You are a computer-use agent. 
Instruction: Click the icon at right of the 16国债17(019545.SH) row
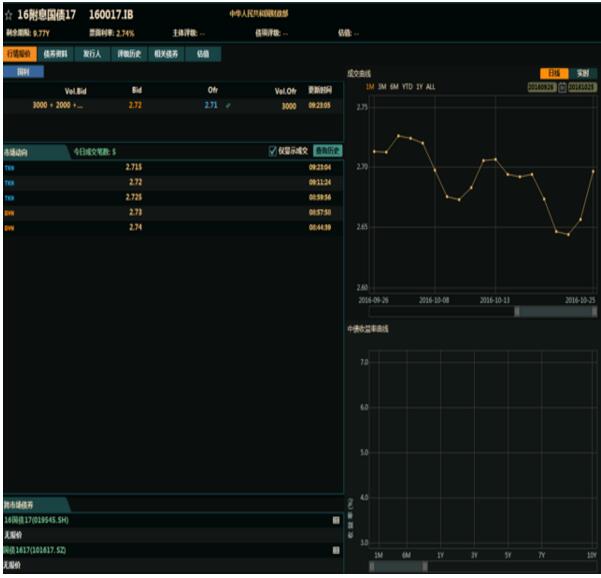tap(336, 520)
